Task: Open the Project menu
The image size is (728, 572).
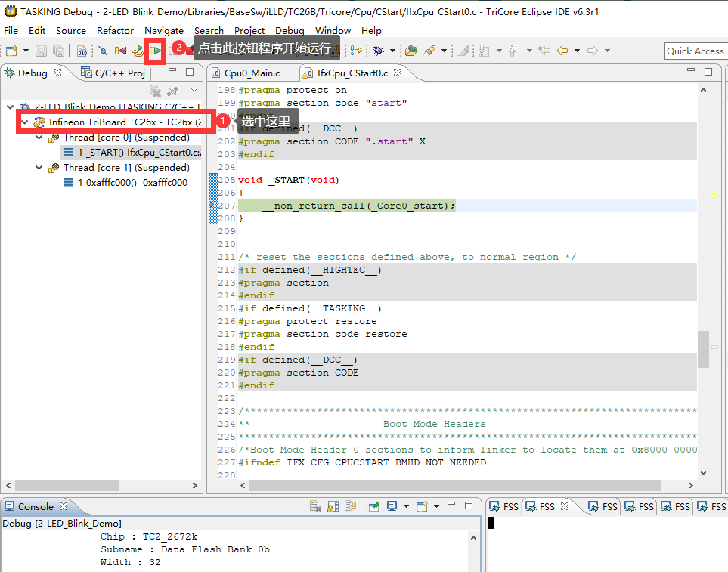Action: (x=249, y=31)
